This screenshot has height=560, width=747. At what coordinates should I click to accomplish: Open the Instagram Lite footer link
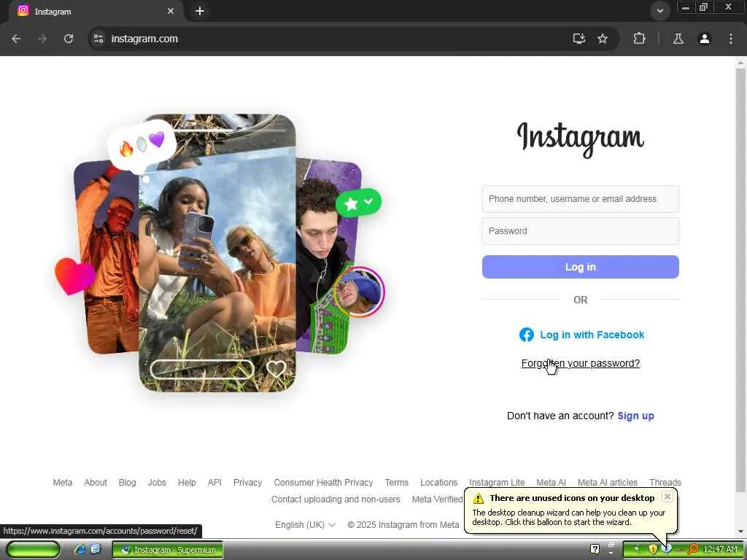coord(497,483)
